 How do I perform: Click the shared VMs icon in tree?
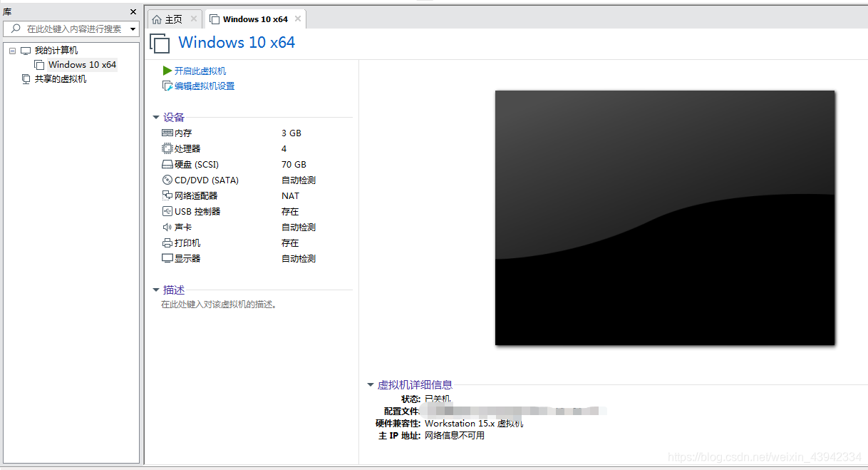click(x=26, y=79)
